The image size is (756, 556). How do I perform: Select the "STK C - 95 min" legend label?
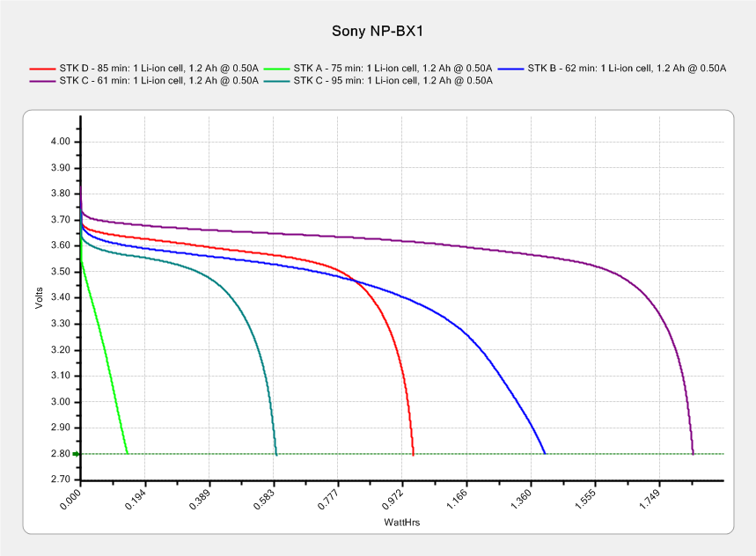[393, 81]
